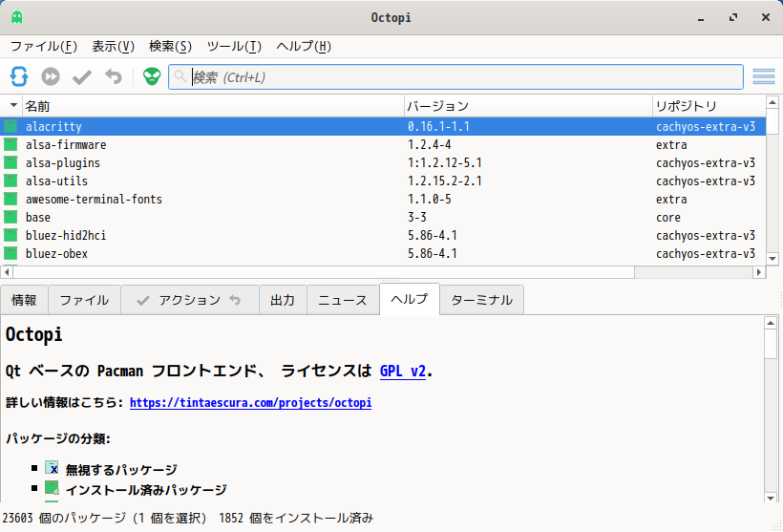Select the awesome-terminal-fonts package name
Screen dimensions: 783x532
coord(94,199)
